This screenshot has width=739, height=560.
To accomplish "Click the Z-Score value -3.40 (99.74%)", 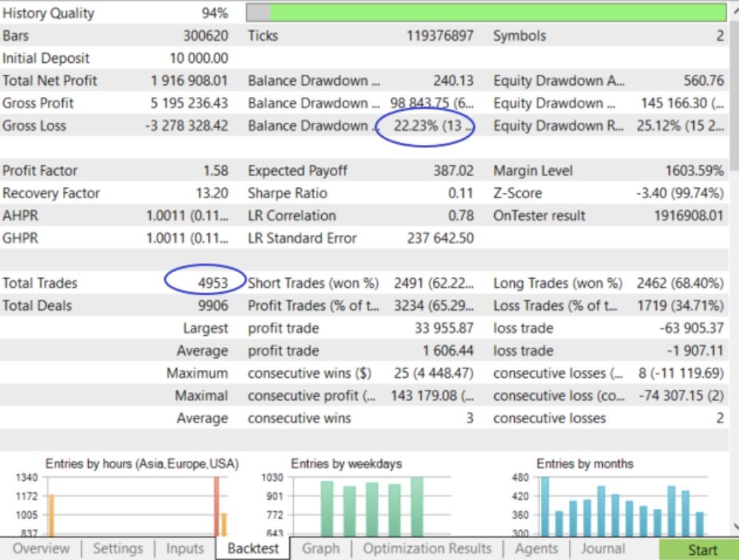I will pos(680,193).
